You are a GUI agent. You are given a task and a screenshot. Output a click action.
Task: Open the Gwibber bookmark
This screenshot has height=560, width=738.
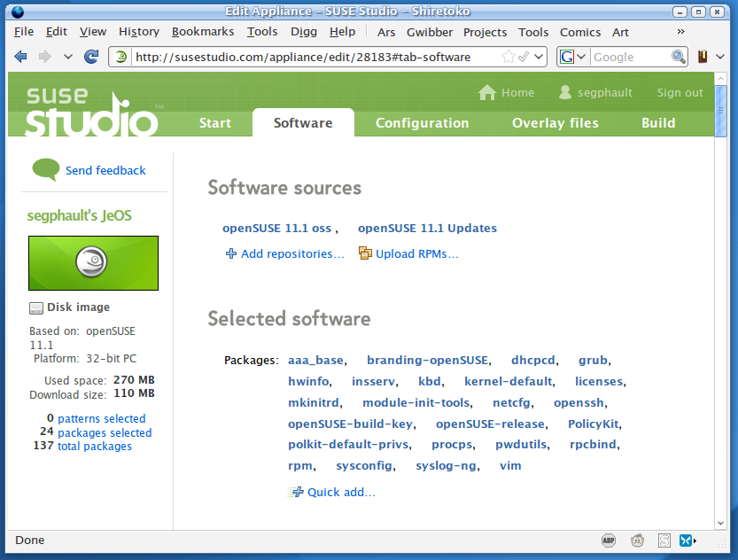coord(430,32)
